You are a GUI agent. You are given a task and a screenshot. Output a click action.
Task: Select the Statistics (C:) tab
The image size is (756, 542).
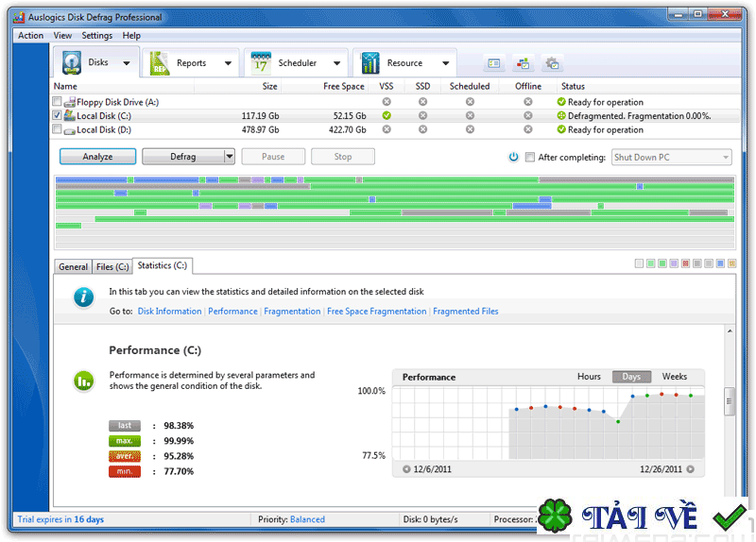(x=163, y=265)
